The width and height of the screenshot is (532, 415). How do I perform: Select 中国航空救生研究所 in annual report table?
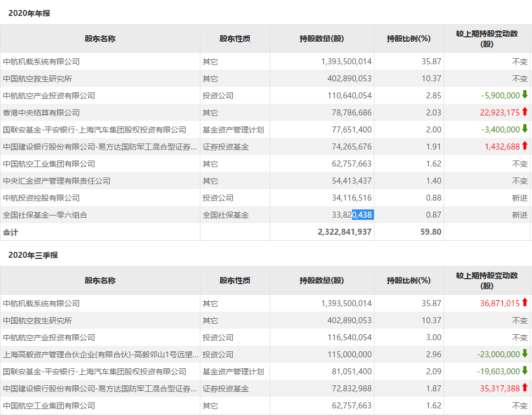(37, 79)
